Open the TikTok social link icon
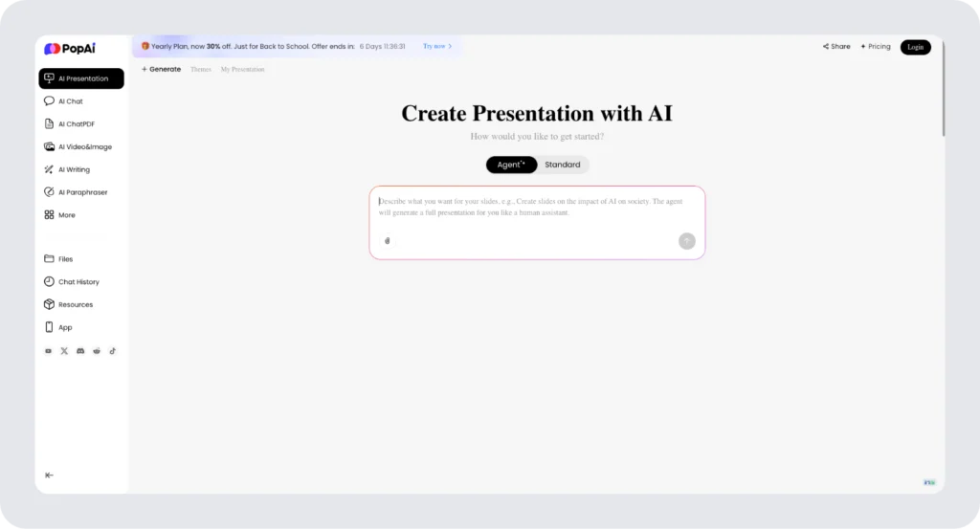Viewport: 980px width, 530px height. click(x=113, y=351)
